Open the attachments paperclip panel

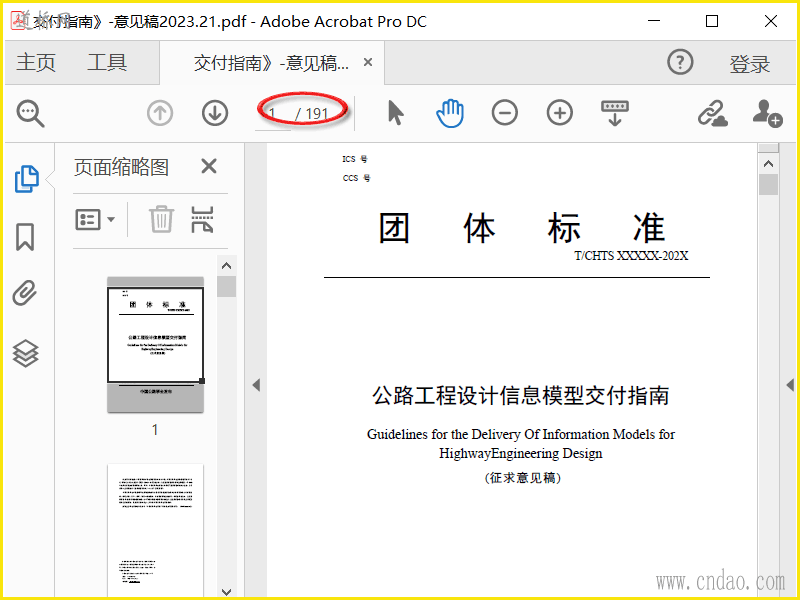(x=25, y=293)
